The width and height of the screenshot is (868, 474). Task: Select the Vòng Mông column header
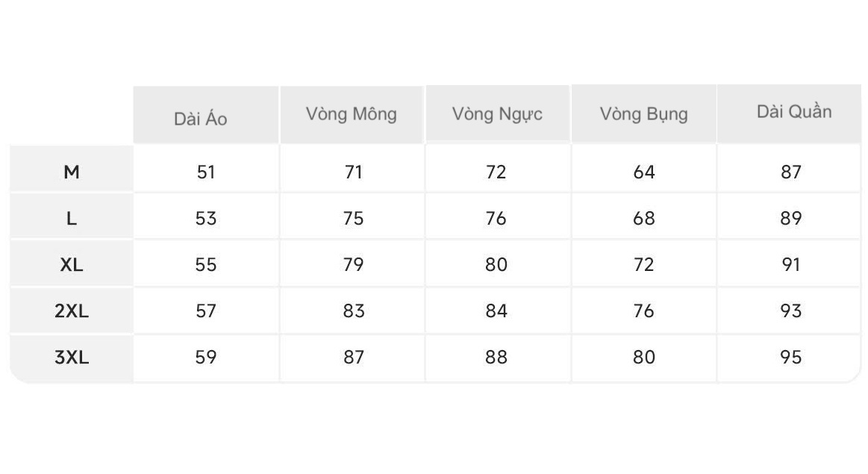tap(351, 114)
